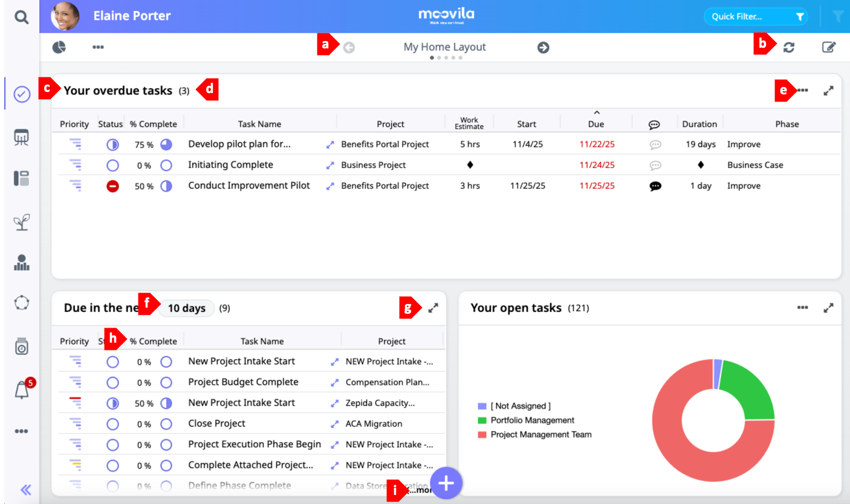Open comments for Conduct Improvement Pilot
The image size is (850, 504).
click(655, 186)
